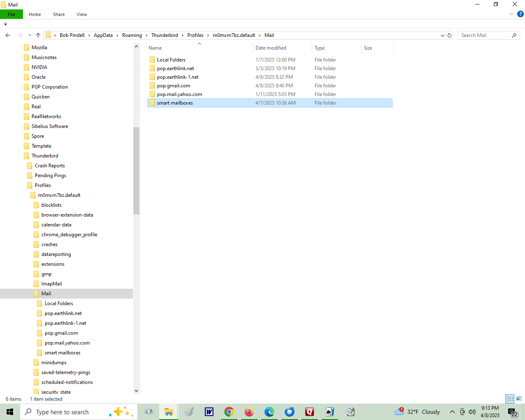The width and height of the screenshot is (525, 420).
Task: Go up one folder level arrow
Action: 38,35
